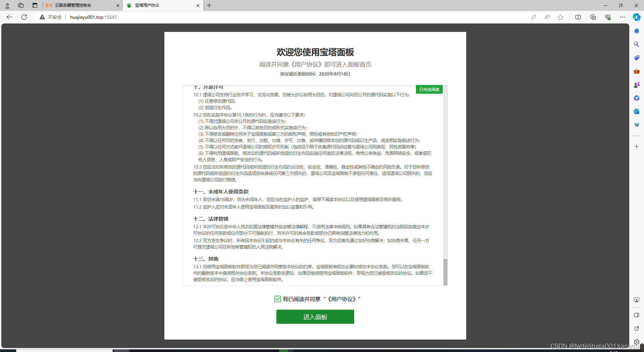
Task: Uncheck the agreement checkbox
Action: (x=277, y=299)
